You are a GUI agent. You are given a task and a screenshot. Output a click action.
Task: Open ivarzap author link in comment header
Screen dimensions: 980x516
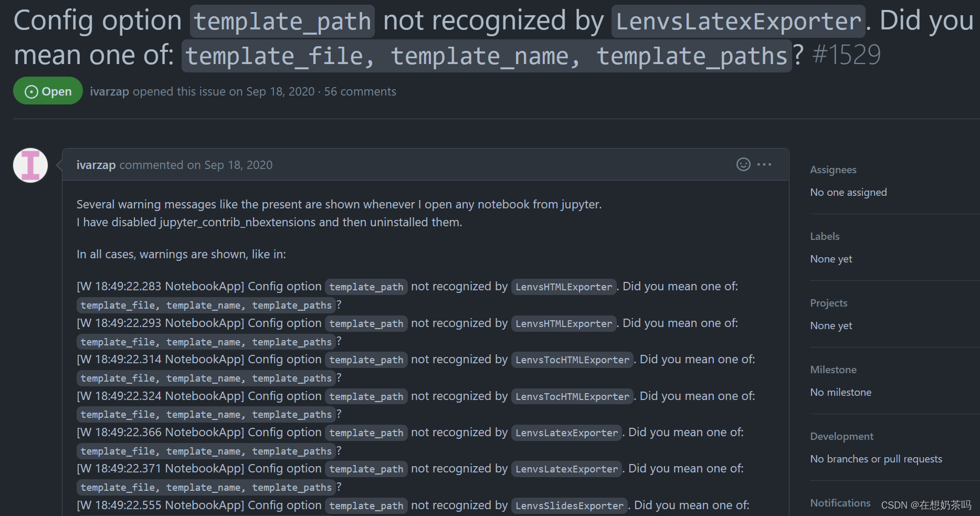96,165
